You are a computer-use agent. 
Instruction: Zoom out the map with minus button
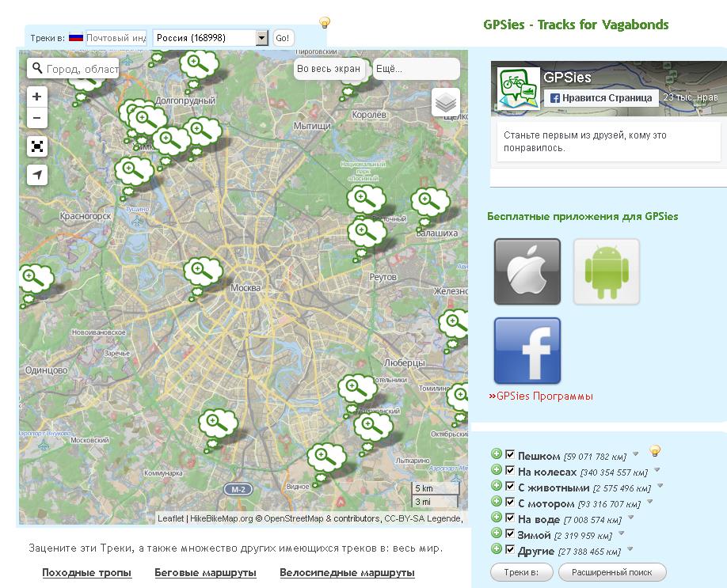pyautogui.click(x=37, y=118)
